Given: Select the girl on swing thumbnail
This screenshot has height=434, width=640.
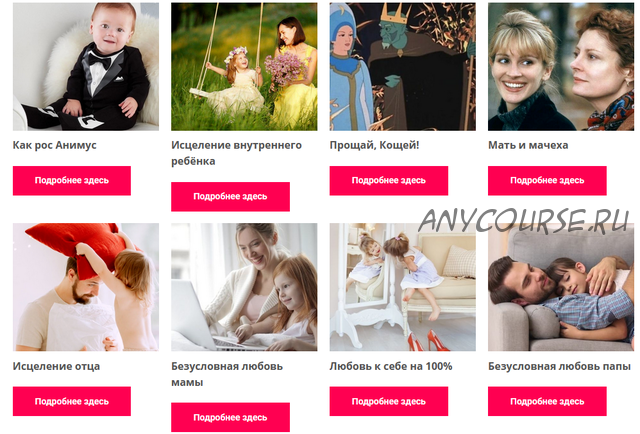Looking at the screenshot, I should pos(244,67).
